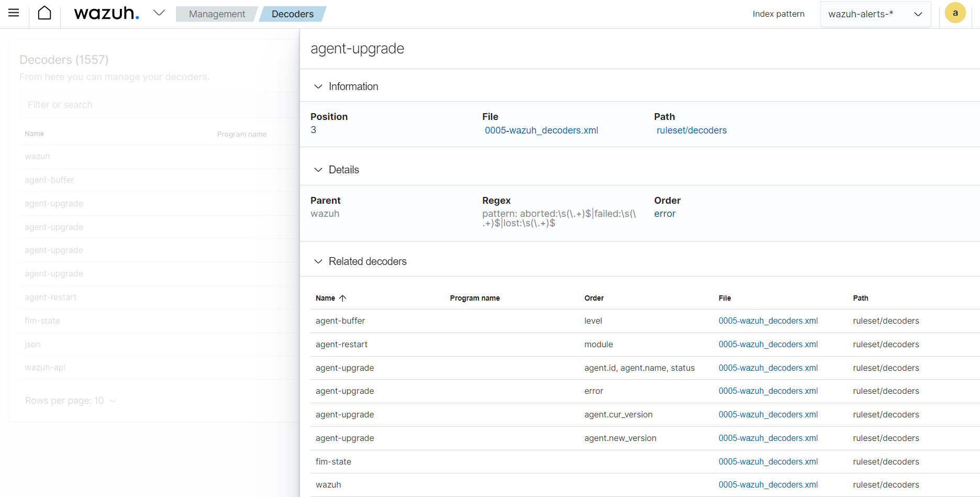
Task: Open Rows per page: 10 dropdown
Action: click(x=71, y=401)
